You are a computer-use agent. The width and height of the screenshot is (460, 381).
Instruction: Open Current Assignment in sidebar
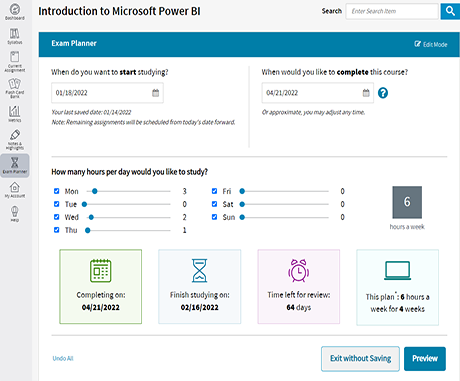(15, 61)
